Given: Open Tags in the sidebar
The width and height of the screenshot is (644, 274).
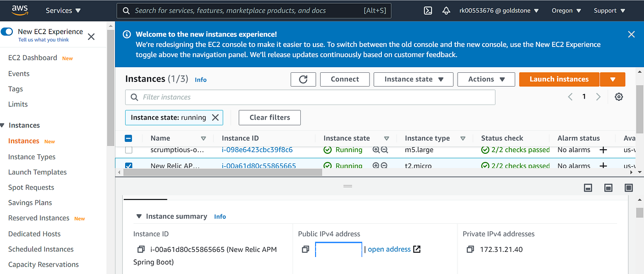Looking at the screenshot, I should click(x=16, y=89).
